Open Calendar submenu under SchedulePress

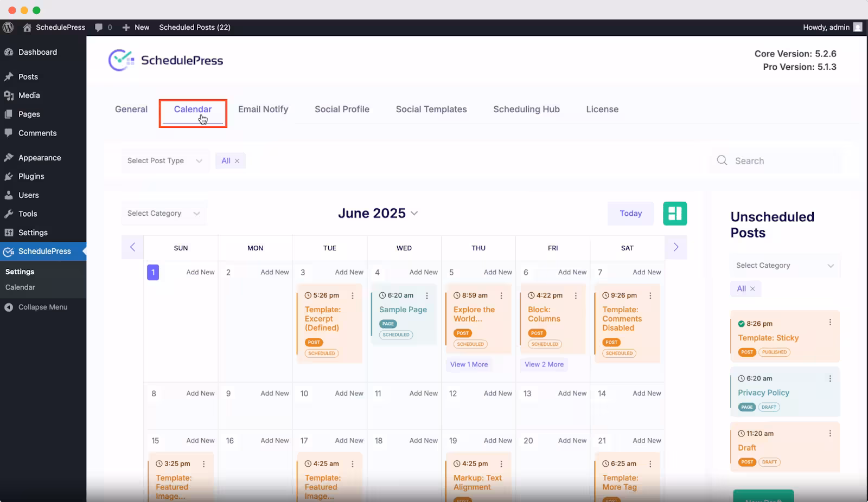pyautogui.click(x=20, y=287)
